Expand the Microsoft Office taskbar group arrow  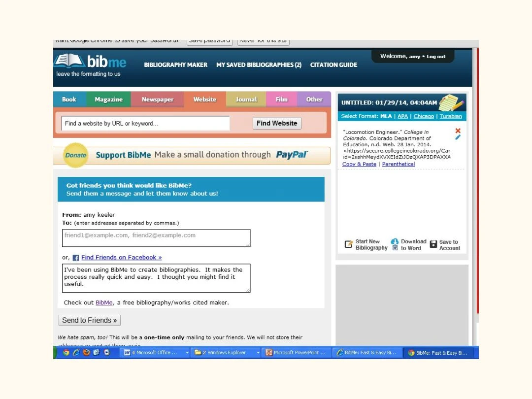coord(187,353)
